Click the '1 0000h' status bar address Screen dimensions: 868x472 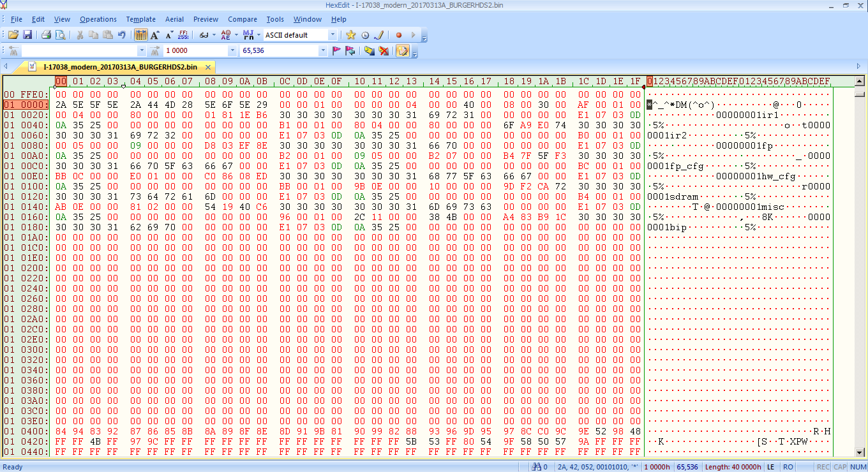pos(657,467)
